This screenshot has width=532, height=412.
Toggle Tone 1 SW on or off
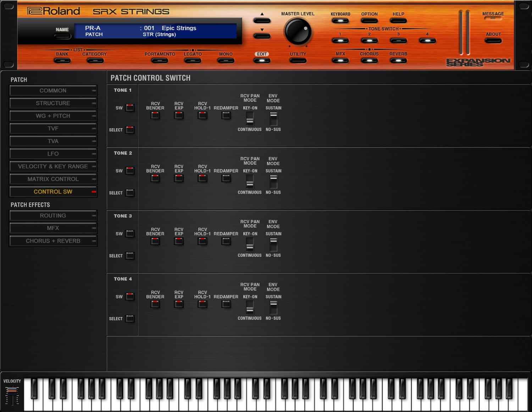[129, 108]
